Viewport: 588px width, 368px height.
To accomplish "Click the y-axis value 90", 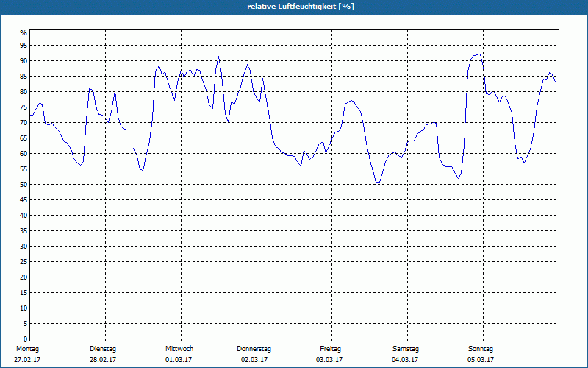I will tap(24, 61).
